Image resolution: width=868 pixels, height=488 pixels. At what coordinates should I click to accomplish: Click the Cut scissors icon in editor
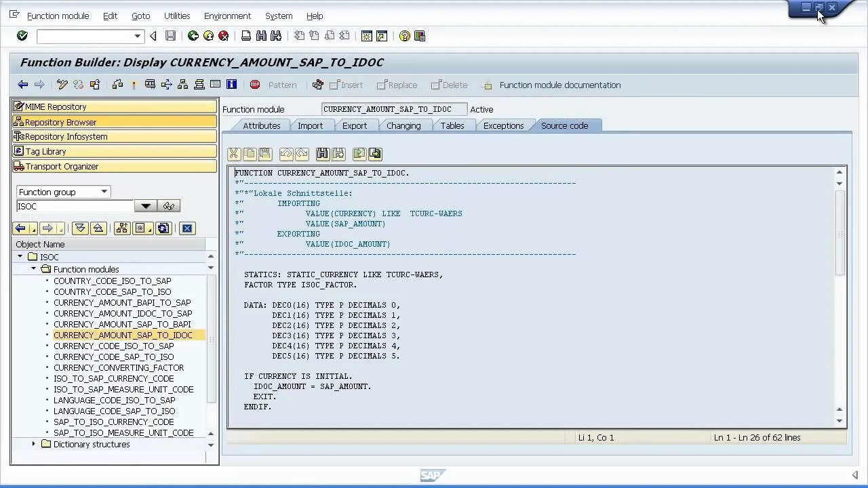[x=234, y=154]
